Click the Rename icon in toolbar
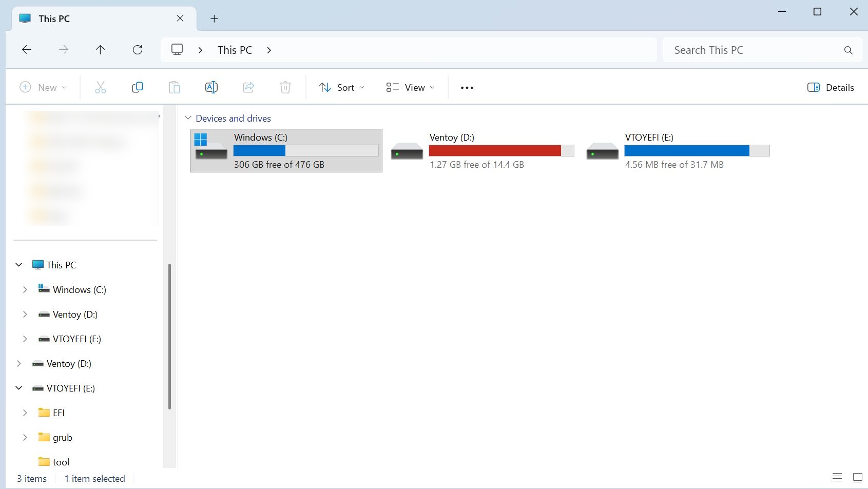Screen dimensions: 868x489 pos(211,88)
